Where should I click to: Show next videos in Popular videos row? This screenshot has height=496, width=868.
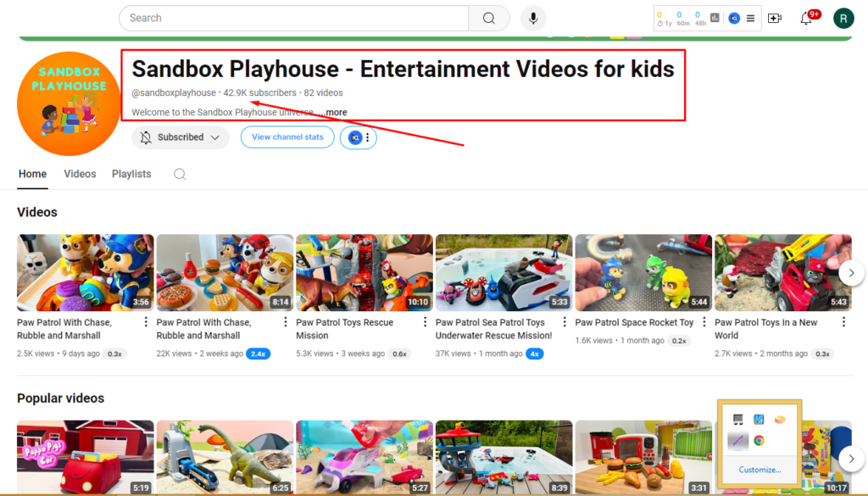click(851, 459)
